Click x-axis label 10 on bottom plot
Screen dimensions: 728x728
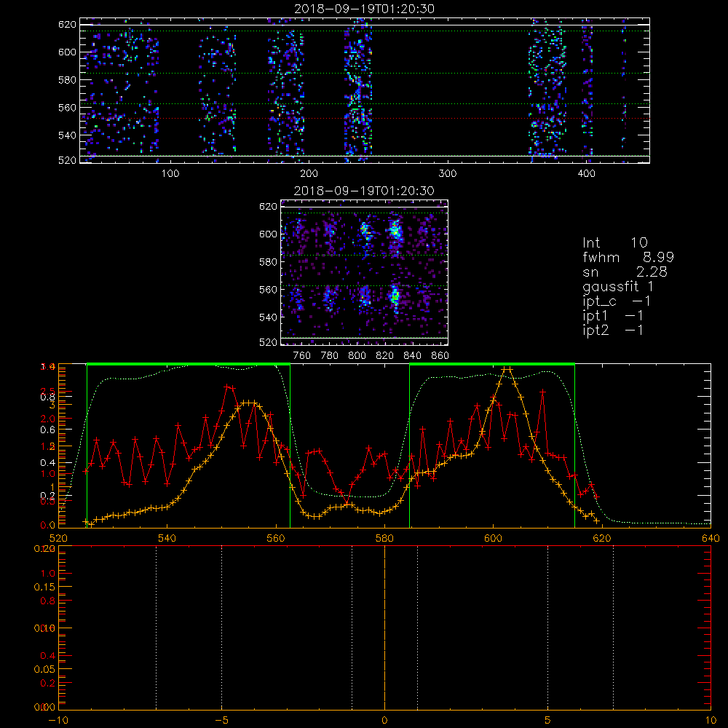[x=711, y=721]
